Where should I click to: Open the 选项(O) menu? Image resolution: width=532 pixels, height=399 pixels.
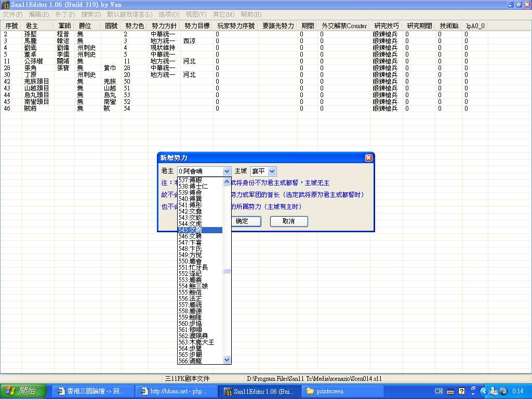pyautogui.click(x=168, y=15)
